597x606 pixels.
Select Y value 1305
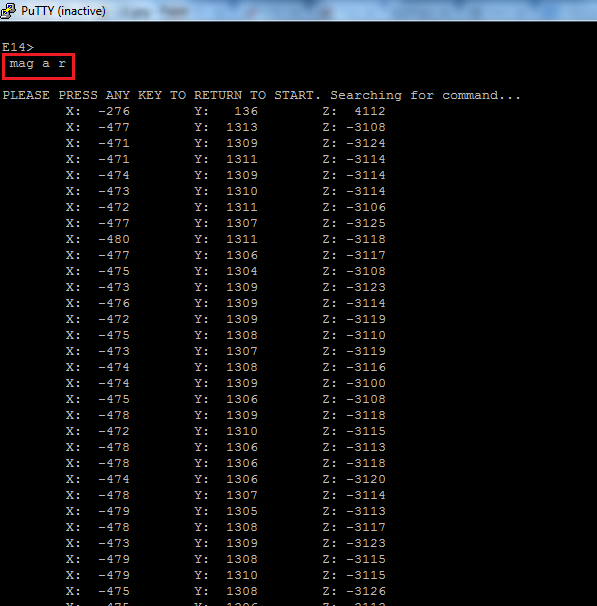click(242, 511)
